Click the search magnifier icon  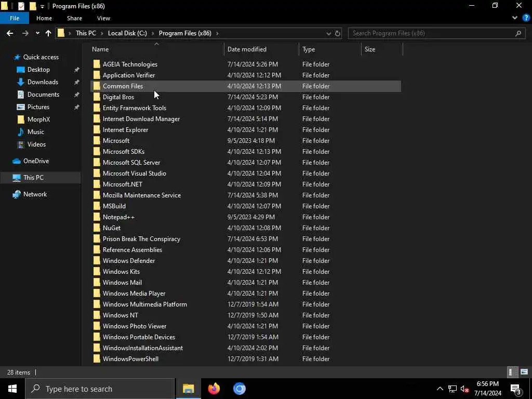tap(518, 33)
